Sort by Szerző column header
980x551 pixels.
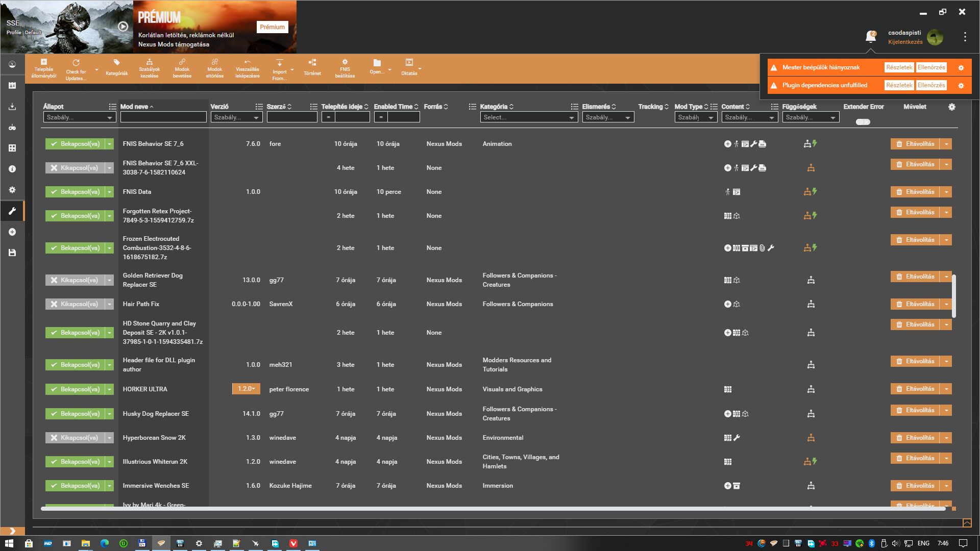point(279,107)
